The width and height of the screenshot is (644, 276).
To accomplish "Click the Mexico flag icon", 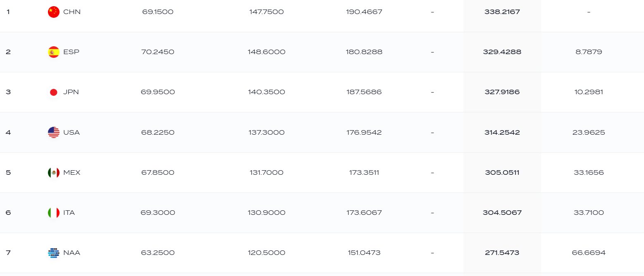I will point(54,172).
